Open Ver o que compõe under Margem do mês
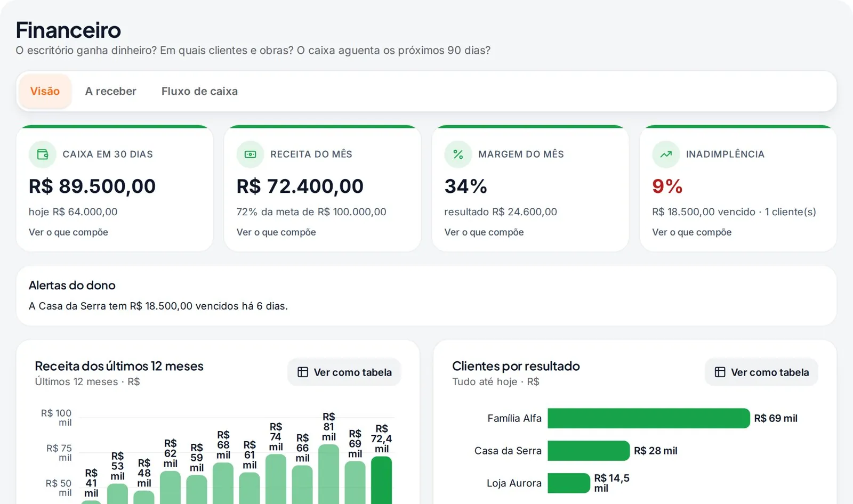This screenshot has width=853, height=504. [484, 232]
